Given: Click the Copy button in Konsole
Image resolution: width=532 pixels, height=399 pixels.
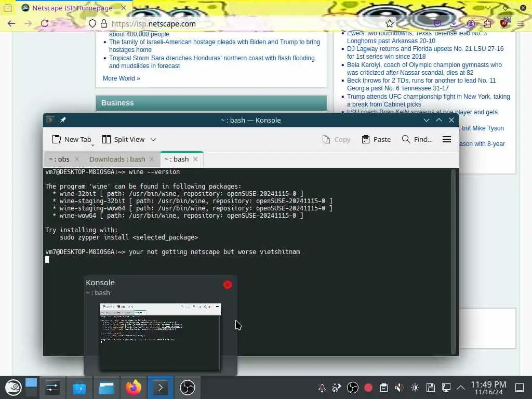Looking at the screenshot, I should pyautogui.click(x=336, y=139).
